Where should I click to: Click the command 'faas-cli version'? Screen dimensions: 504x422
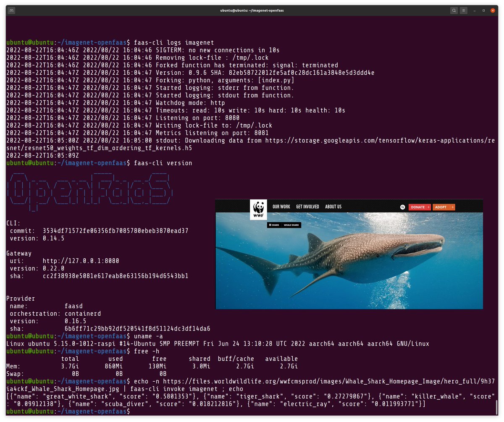pyautogui.click(x=163, y=163)
